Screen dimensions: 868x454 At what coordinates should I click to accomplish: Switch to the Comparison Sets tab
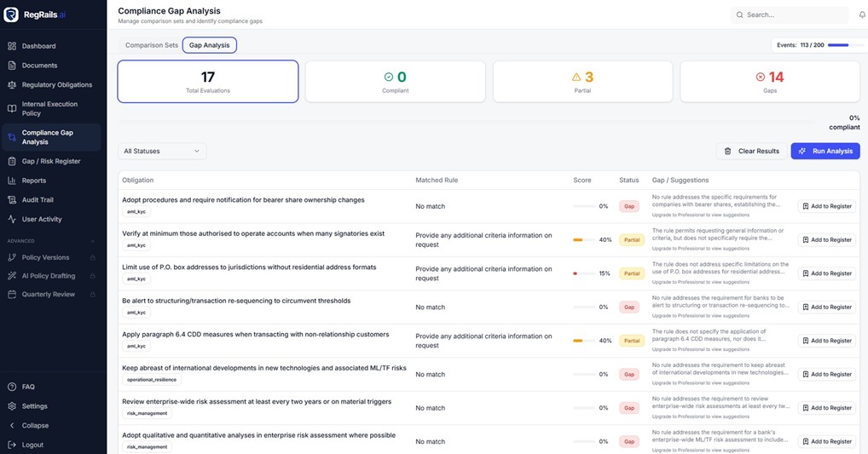click(152, 45)
